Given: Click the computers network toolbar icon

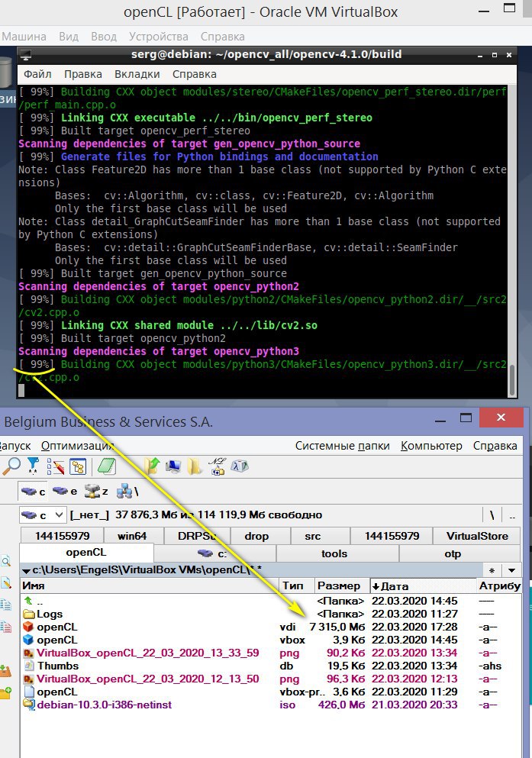Looking at the screenshot, I should click(173, 466).
